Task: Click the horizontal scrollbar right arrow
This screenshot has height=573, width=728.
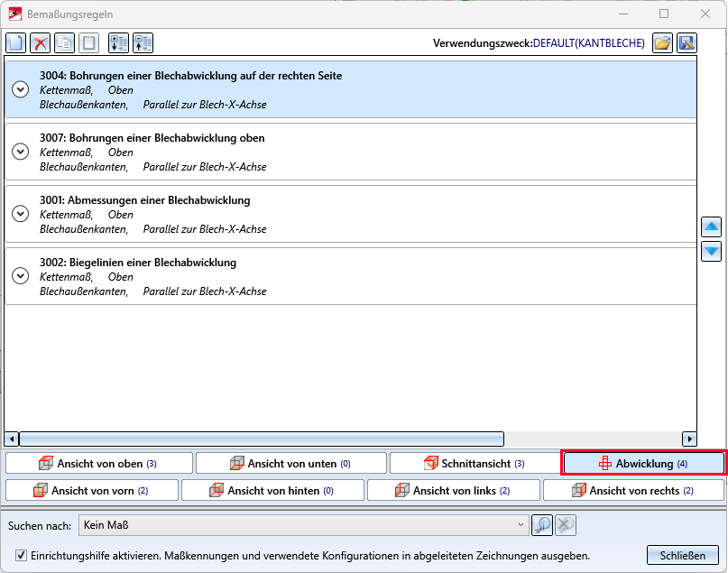Action: (689, 439)
